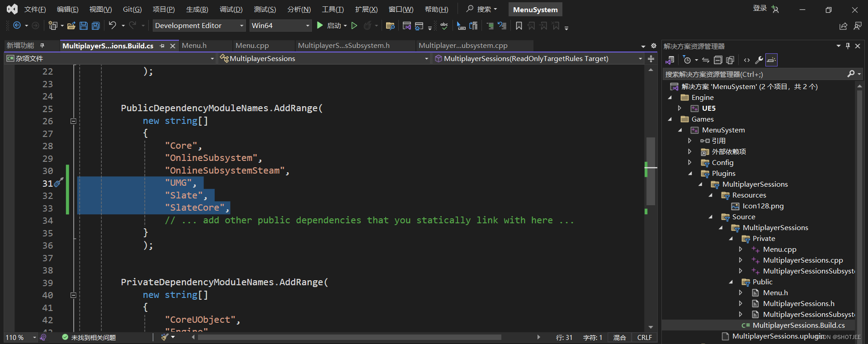Click the 混合 indentation indicator
This screenshot has height=344, width=868.
(x=619, y=338)
